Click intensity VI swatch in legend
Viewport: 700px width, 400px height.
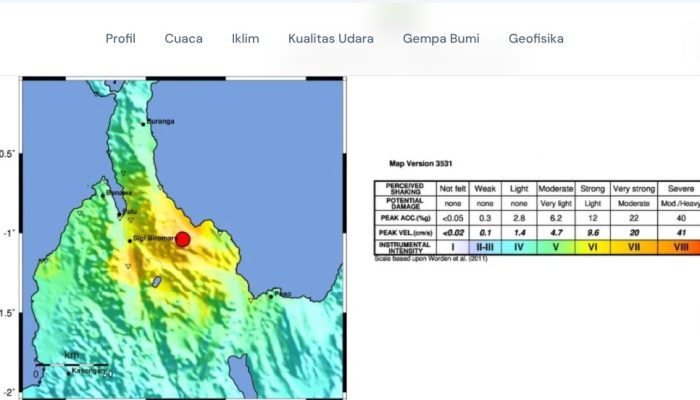coord(592,247)
